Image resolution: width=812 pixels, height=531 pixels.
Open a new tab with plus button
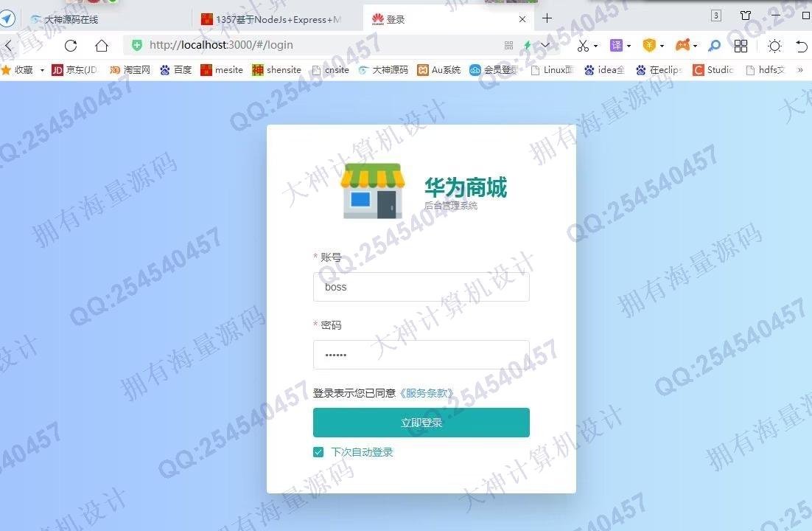[x=547, y=18]
